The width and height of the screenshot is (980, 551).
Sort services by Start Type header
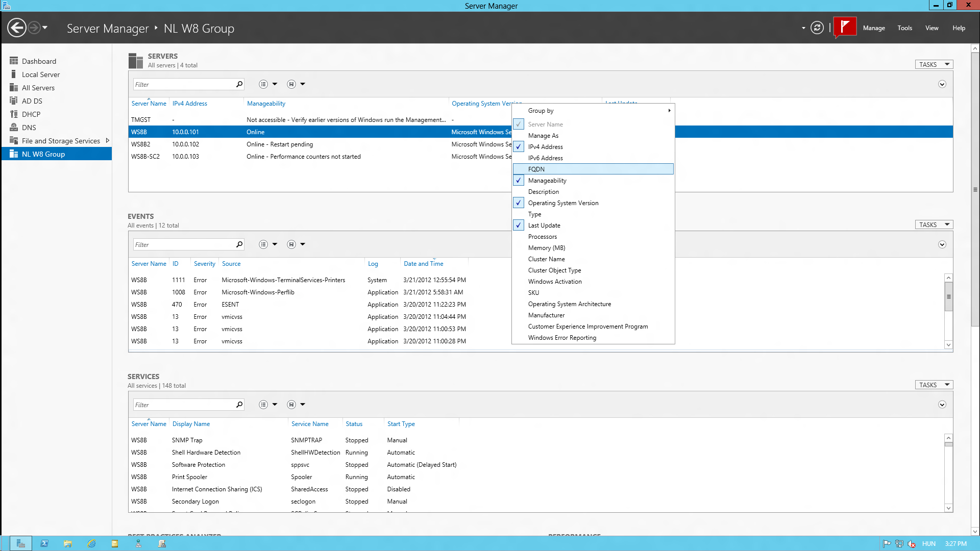tap(401, 424)
